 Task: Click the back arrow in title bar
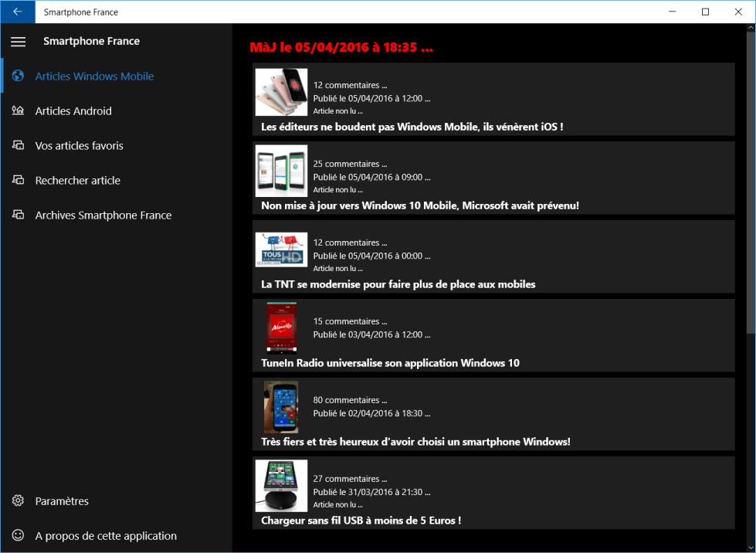tap(18, 12)
